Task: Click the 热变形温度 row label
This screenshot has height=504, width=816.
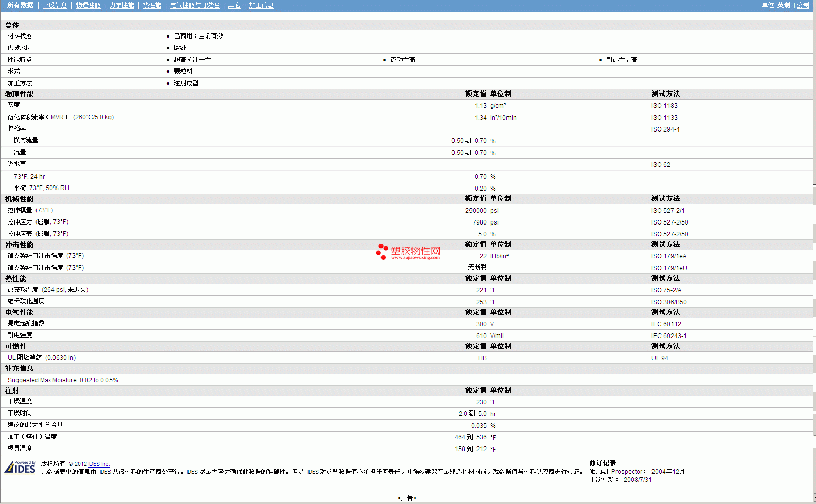Action: point(48,290)
